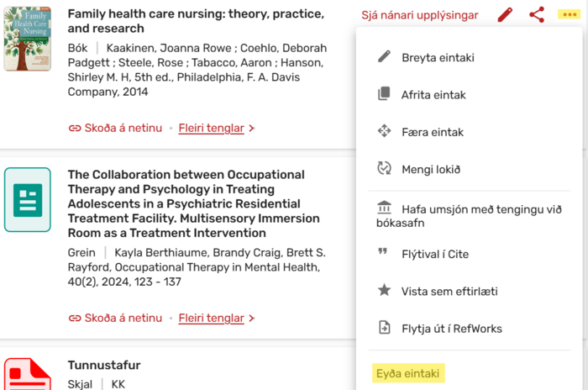The height and width of the screenshot is (390, 588).
Task: Click "Mengi lokið" menu item
Action: click(430, 169)
